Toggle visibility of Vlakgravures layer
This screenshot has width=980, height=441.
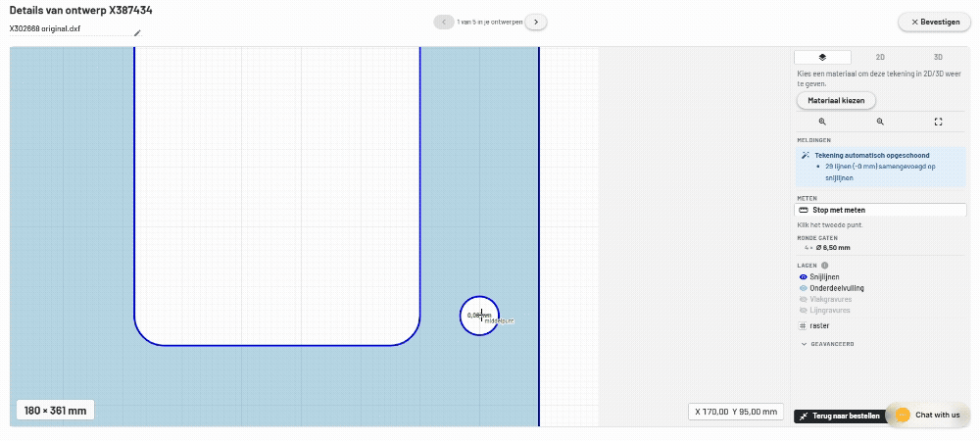point(804,299)
